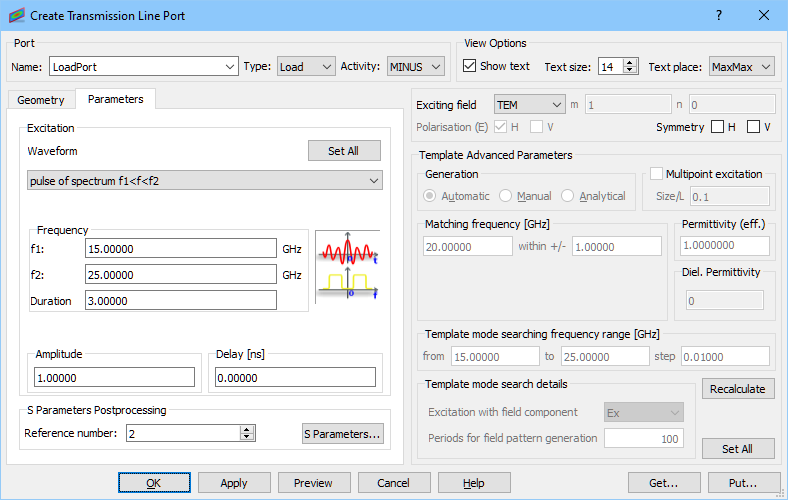Select the Analytical generation radio button
Screen dimensions: 788x500
pos(567,195)
